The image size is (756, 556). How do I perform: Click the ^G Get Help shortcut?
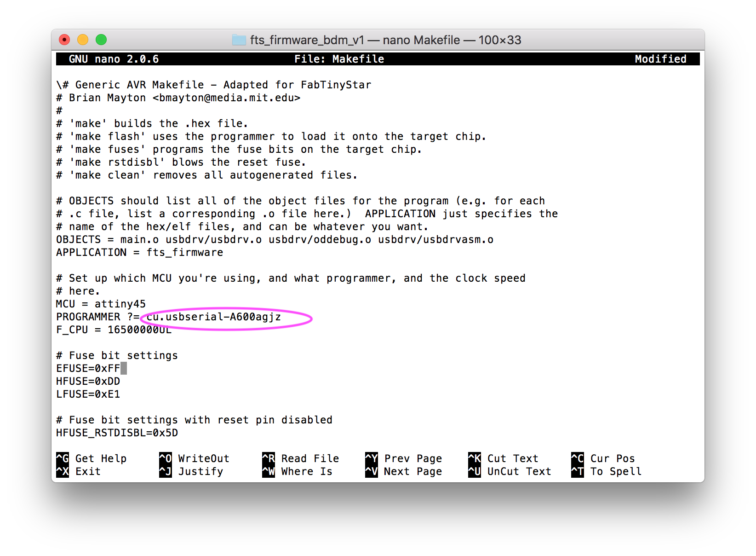coord(92,458)
